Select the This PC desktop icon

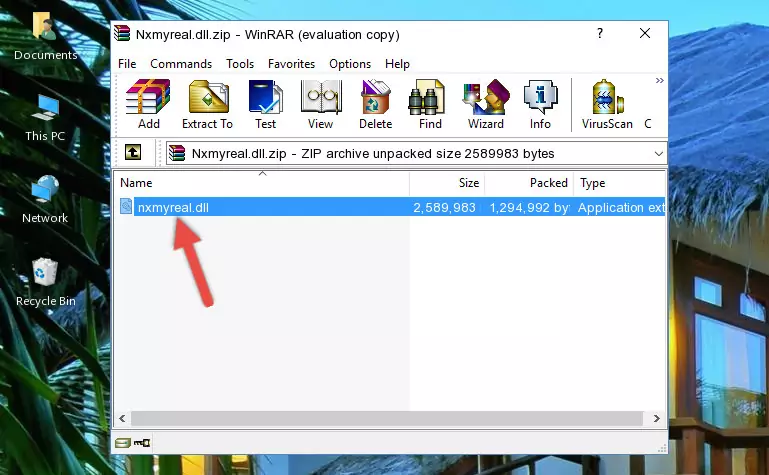click(45, 118)
